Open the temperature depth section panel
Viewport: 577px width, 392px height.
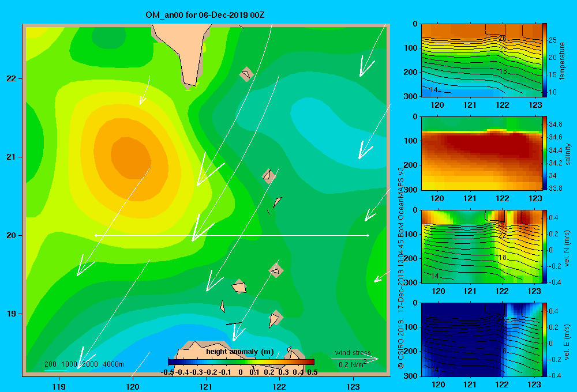click(482, 61)
